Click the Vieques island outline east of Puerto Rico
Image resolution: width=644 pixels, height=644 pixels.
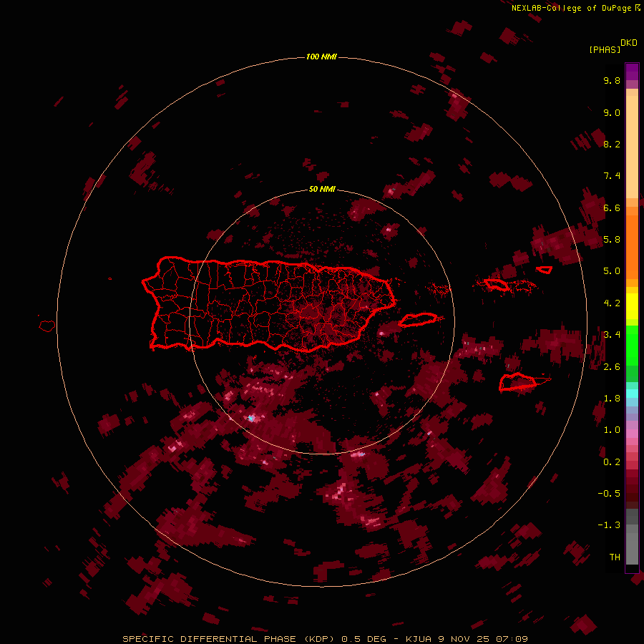click(x=418, y=320)
